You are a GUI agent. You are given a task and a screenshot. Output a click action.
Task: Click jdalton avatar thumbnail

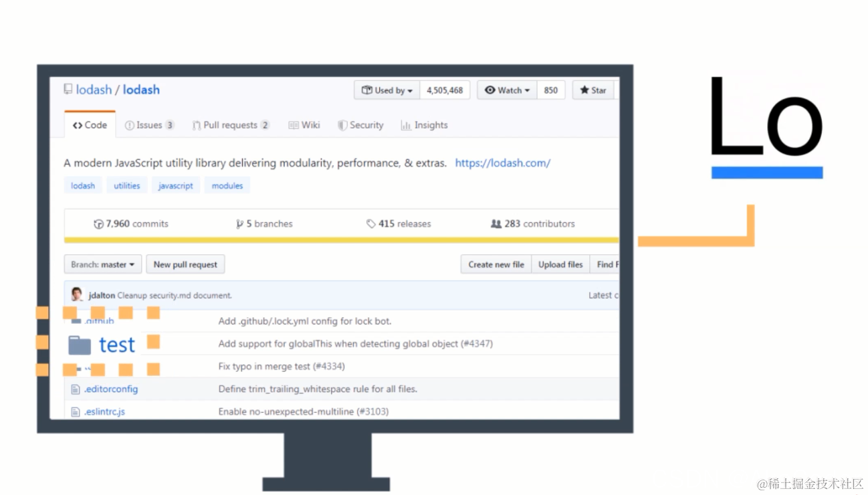click(77, 295)
